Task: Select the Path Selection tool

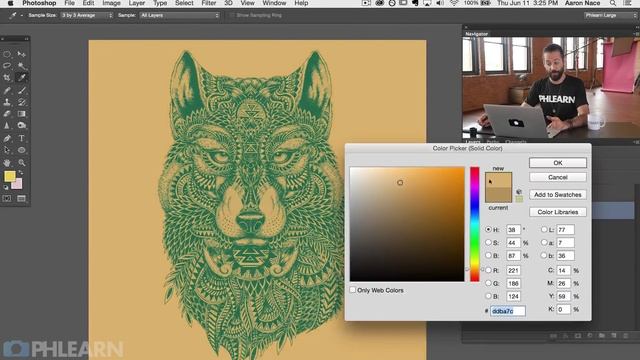Action: (7, 150)
